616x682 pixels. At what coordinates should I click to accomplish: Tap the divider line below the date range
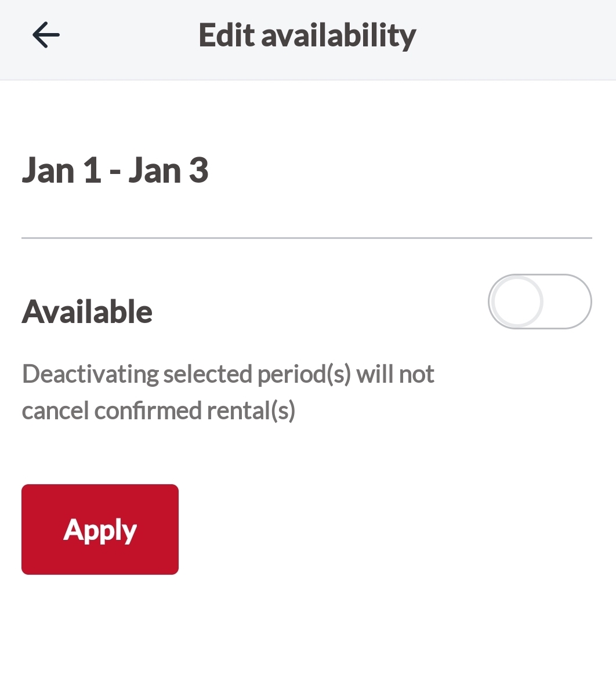[306, 238]
